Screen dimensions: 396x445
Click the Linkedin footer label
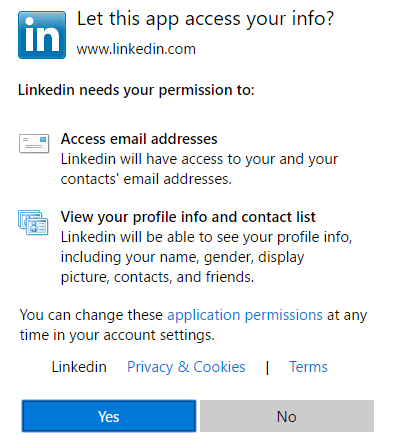[x=79, y=367]
